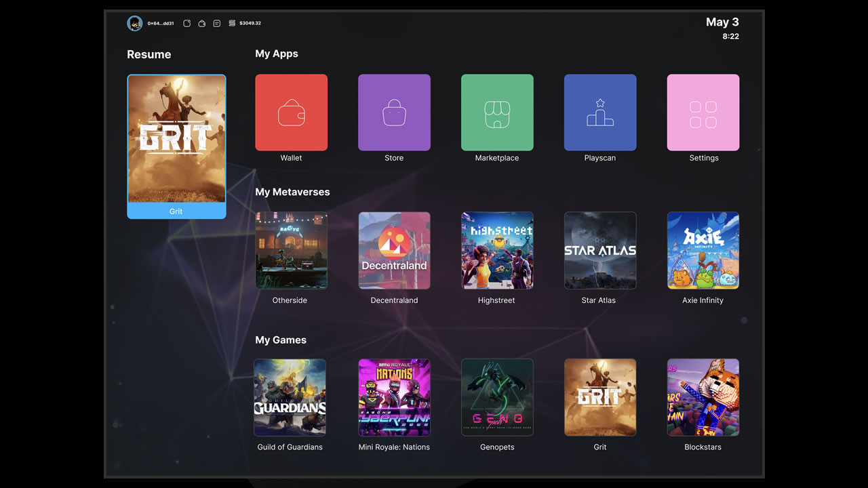Screen dimensions: 868x488
Task: Click the wallet address 0x64...dd31
Action: (x=161, y=24)
